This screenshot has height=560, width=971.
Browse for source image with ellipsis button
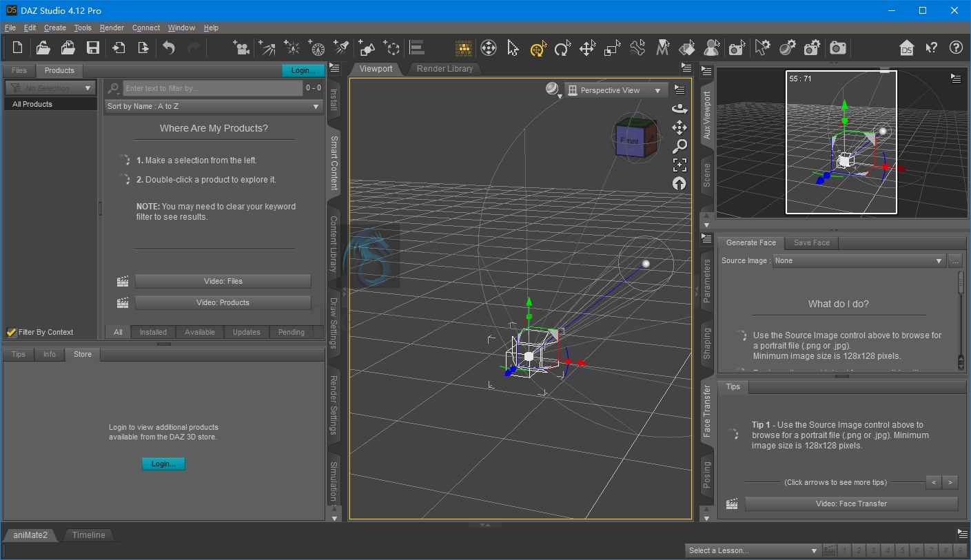point(954,260)
